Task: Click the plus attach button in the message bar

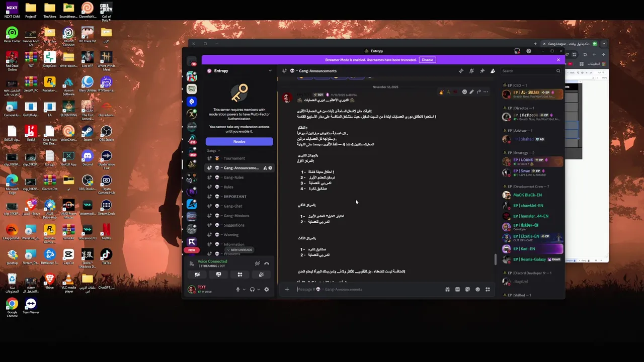Action: point(287,289)
